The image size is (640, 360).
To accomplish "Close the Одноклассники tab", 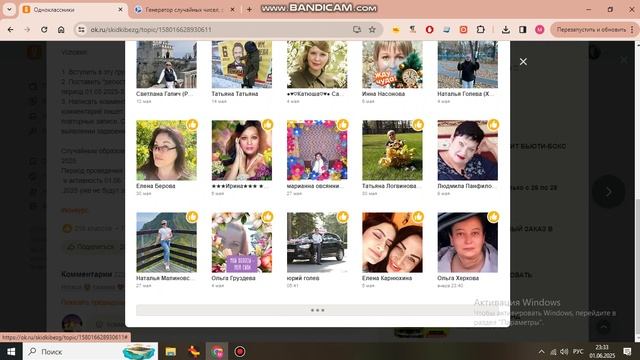I will 120,9.
